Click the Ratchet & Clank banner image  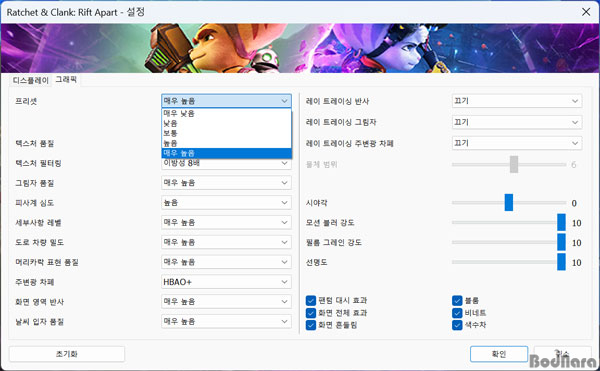point(300,48)
